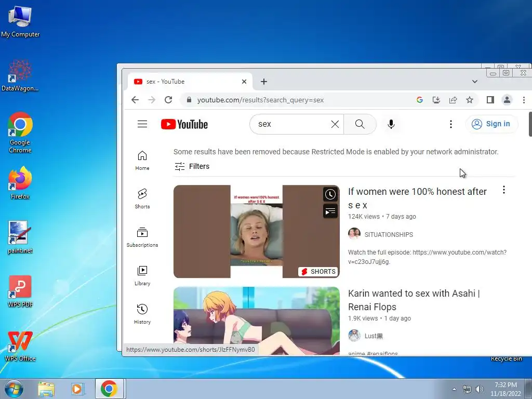Click the YouTube search magnifier button
The width and height of the screenshot is (532, 399).
click(360, 124)
